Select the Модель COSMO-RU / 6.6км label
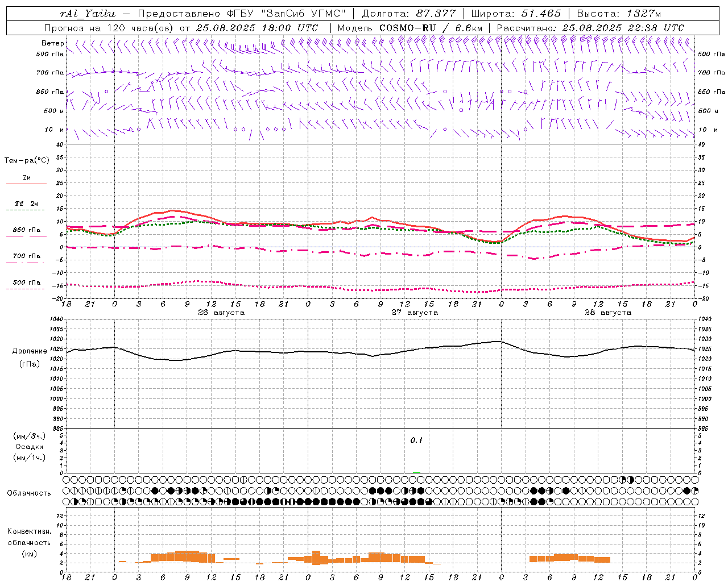The height and width of the screenshot is (582, 728). [410, 28]
